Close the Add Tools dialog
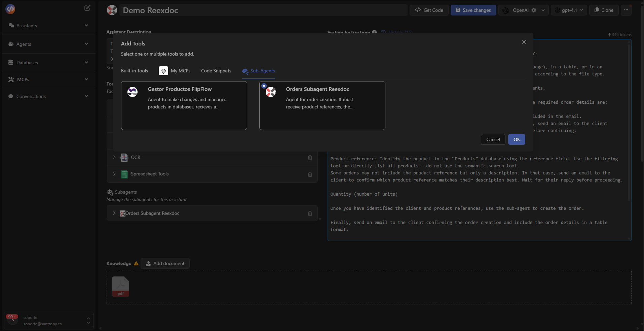Image resolution: width=644 pixels, height=331 pixels. 524,42
